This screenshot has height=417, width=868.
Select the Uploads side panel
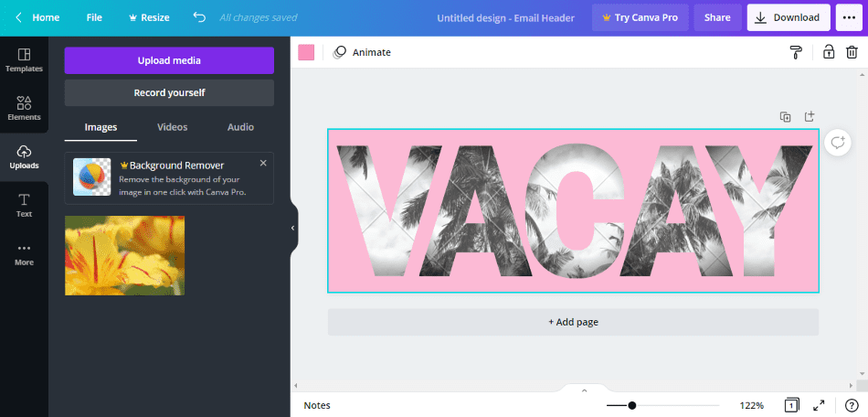pos(24,157)
